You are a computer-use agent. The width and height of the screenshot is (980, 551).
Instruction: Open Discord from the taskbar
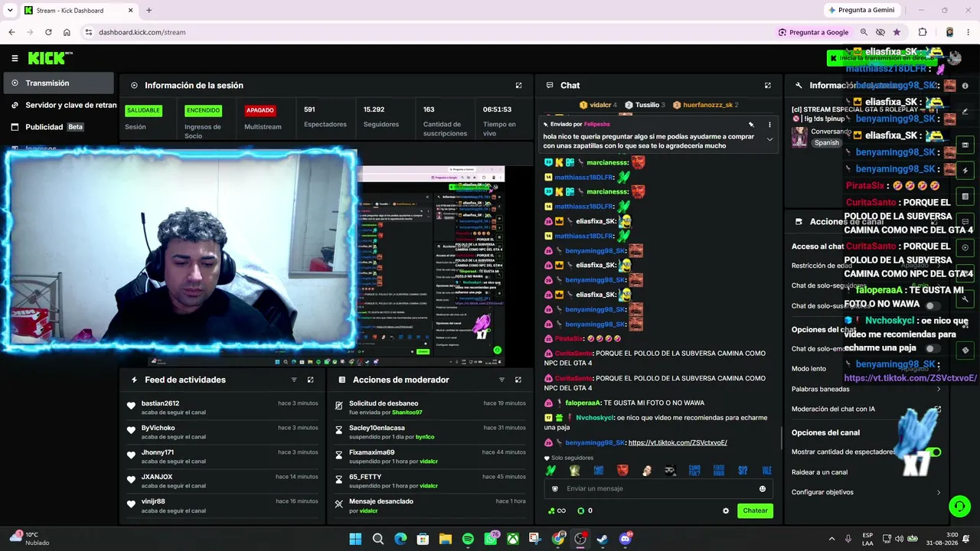point(626,539)
